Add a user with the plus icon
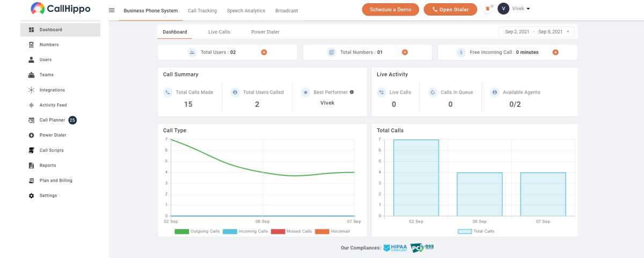Image resolution: width=644 pixels, height=258 pixels. (264, 52)
